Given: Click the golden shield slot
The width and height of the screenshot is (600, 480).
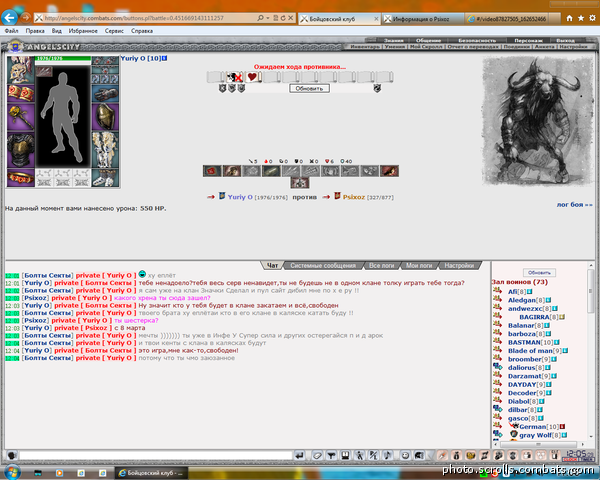Looking at the screenshot, I should pos(105,117).
